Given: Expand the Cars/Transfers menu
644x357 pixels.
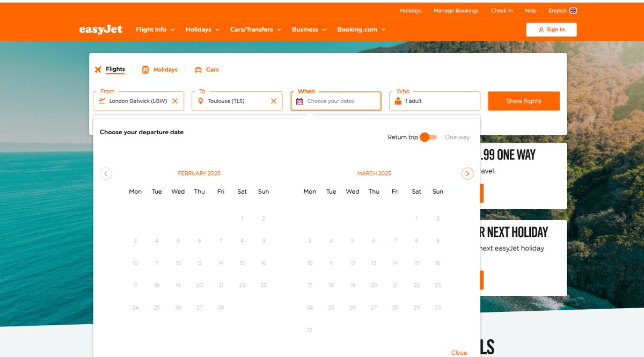Looking at the screenshot, I should click(255, 30).
